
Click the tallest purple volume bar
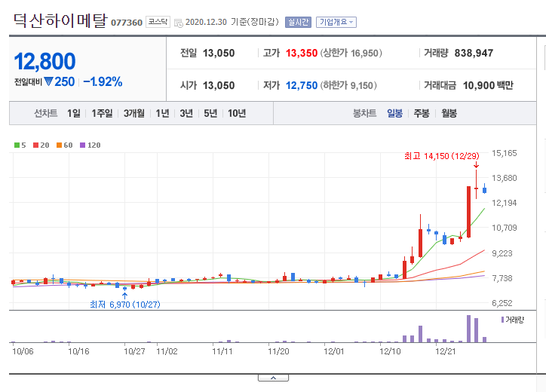coord(468,329)
